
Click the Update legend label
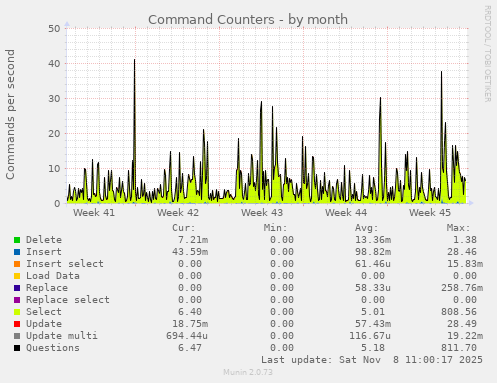click(x=44, y=324)
